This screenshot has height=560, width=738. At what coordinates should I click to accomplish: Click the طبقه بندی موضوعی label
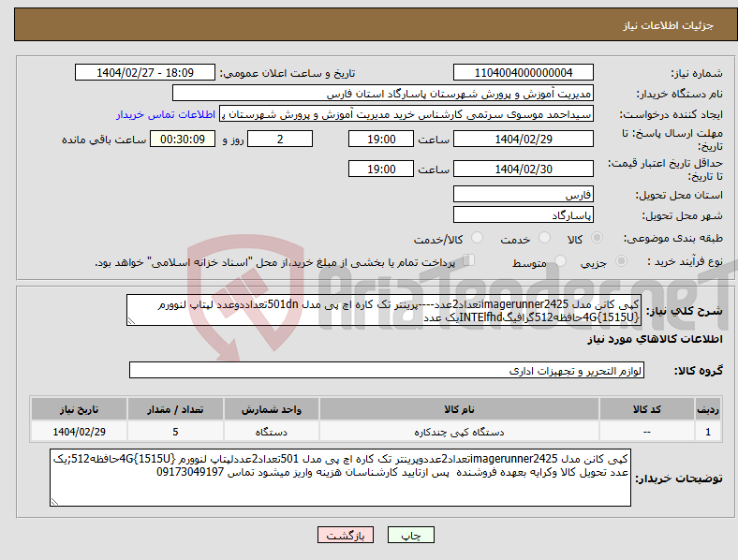(673, 238)
